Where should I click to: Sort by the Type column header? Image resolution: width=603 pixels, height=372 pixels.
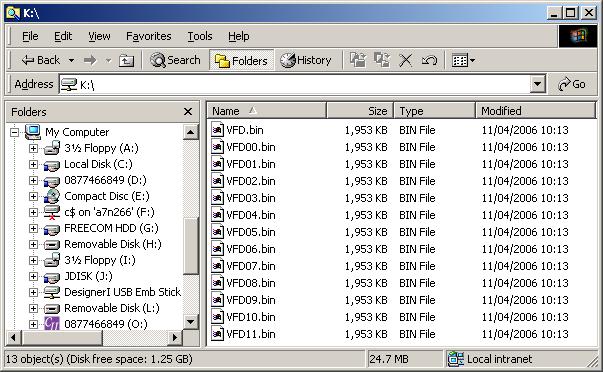435,111
